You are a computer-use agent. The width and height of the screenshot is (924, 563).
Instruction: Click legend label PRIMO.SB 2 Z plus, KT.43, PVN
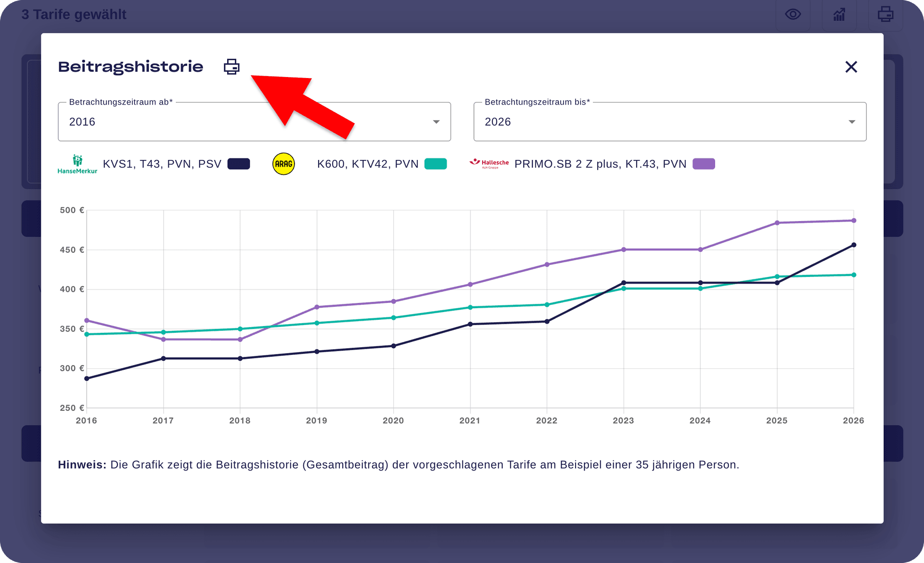(600, 164)
